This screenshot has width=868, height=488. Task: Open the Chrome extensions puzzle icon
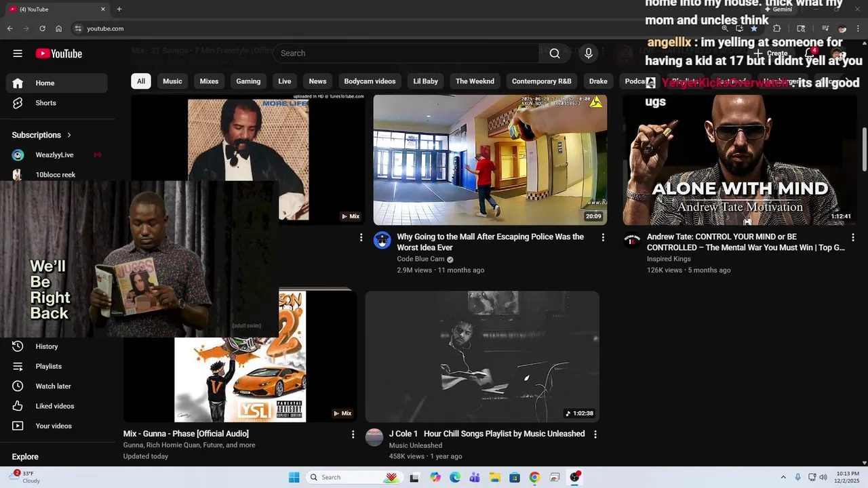(777, 28)
